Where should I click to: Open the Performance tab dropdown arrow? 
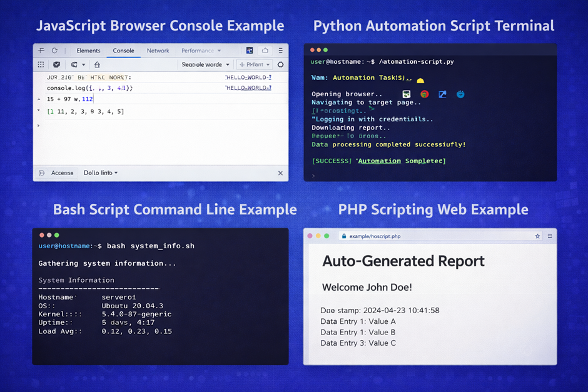coord(219,51)
